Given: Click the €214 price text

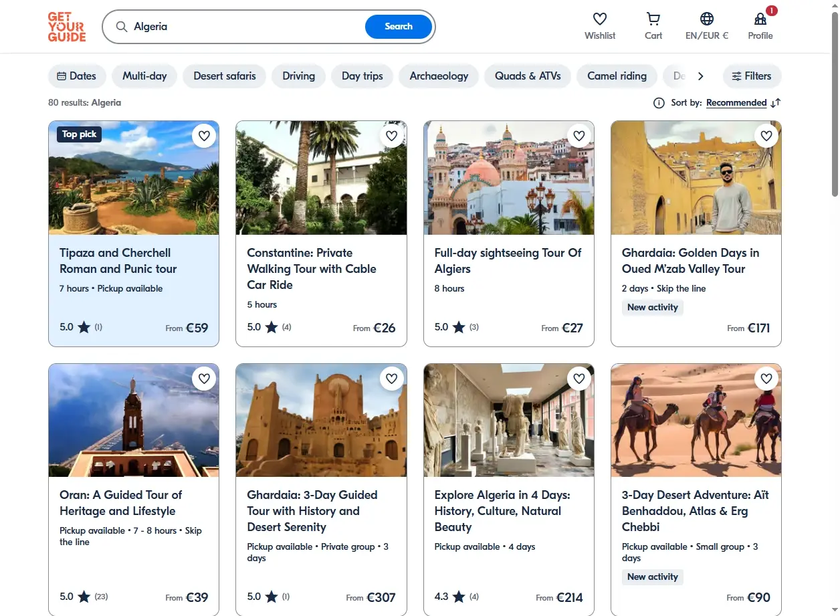Looking at the screenshot, I should (x=568, y=597).
